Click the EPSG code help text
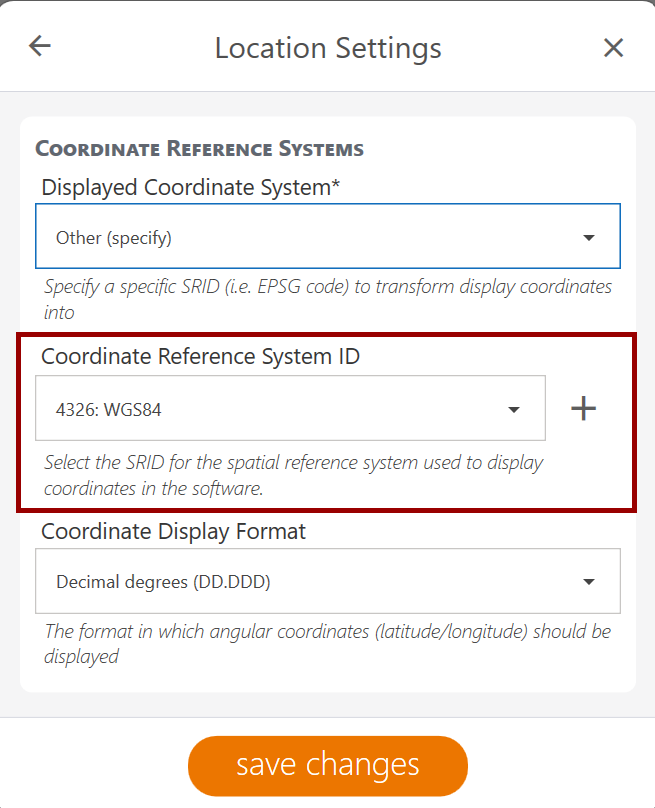The height and width of the screenshot is (808, 655). click(327, 298)
